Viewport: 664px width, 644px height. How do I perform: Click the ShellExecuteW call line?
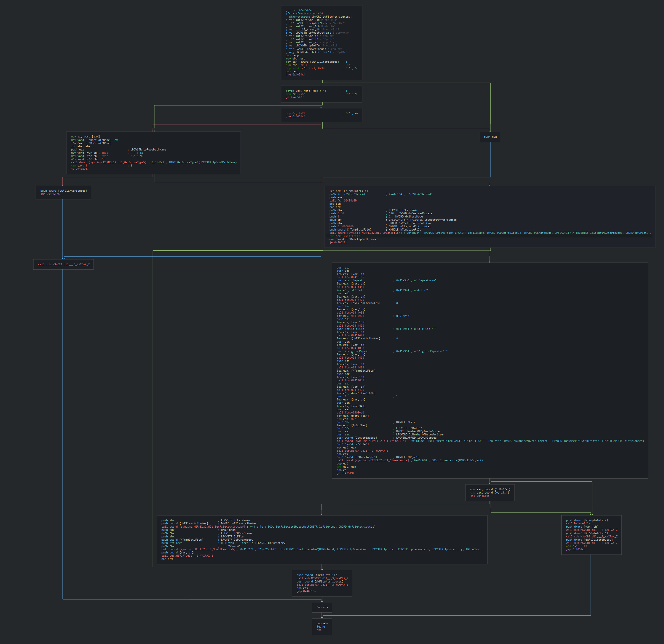[x=198, y=549]
